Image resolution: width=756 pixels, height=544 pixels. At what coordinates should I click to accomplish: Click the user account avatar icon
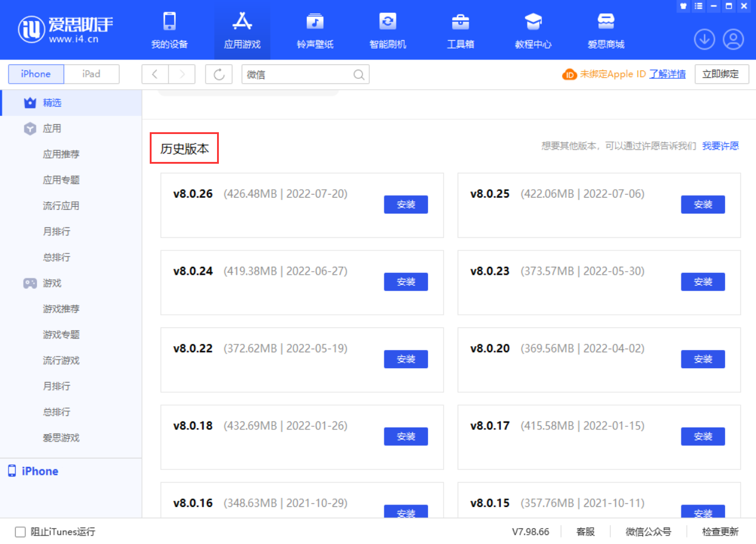pos(734,39)
